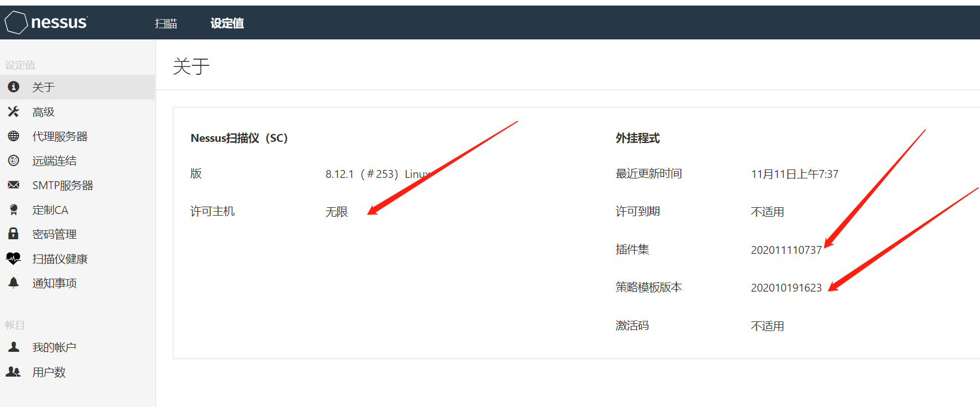Click the Nessus logo in header
Image resolution: width=980 pixels, height=407 pixels.
coord(46,23)
